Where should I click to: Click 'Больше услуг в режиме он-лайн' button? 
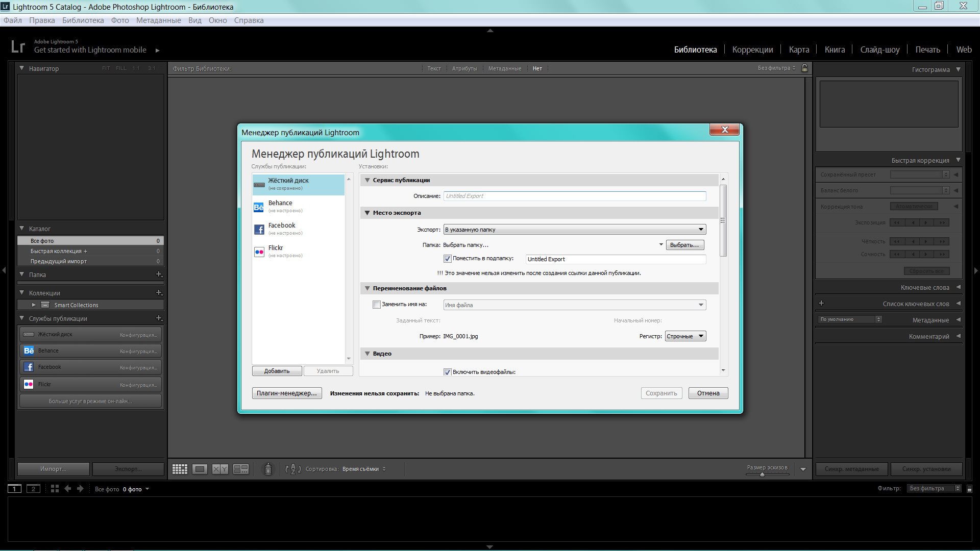(90, 401)
